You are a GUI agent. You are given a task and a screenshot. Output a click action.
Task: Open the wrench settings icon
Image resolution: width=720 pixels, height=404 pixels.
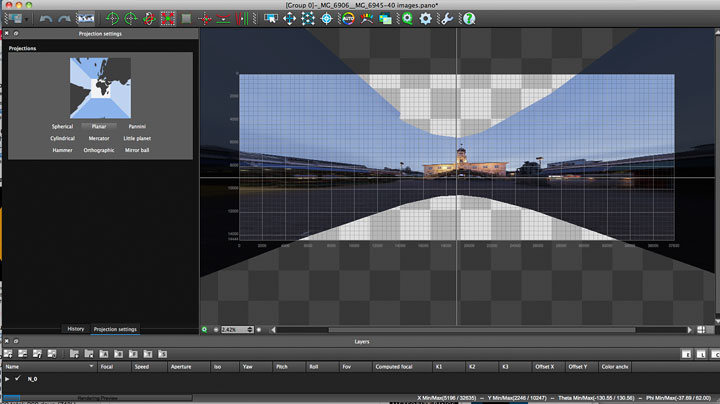coord(446,19)
